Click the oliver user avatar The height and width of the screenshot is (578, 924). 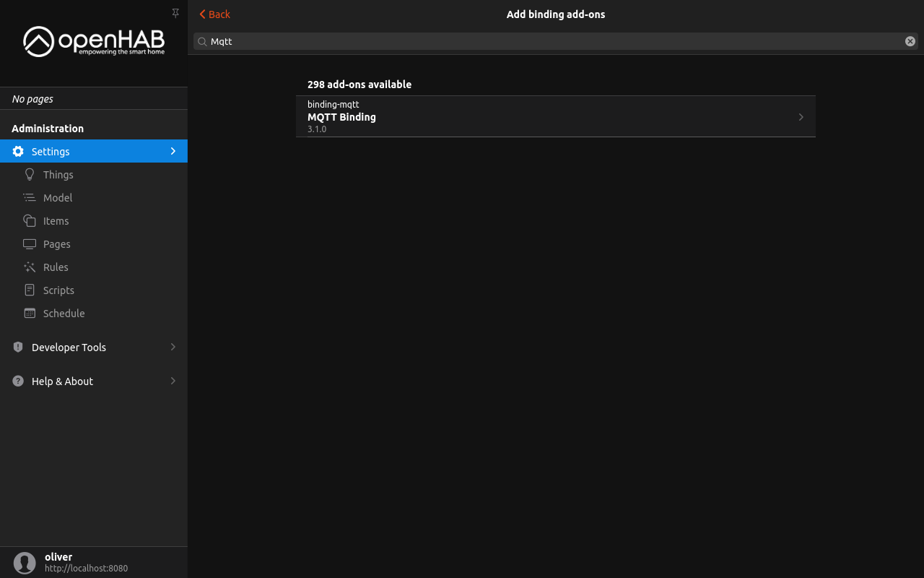click(25, 563)
